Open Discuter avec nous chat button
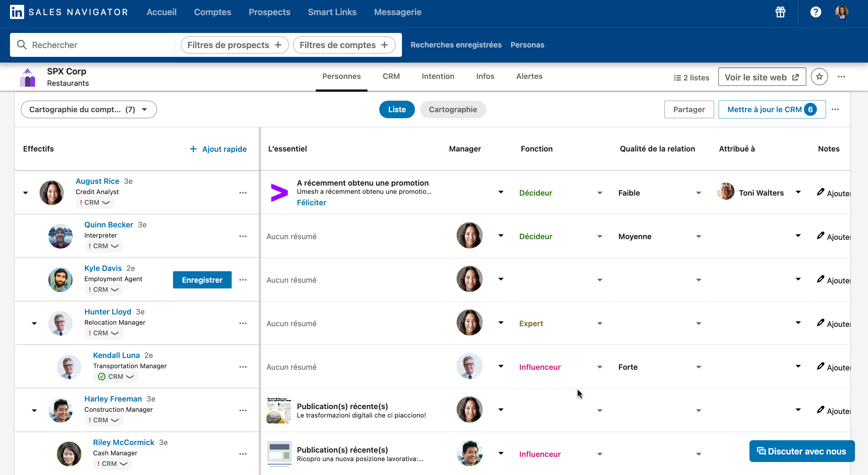868x475 pixels. click(802, 451)
